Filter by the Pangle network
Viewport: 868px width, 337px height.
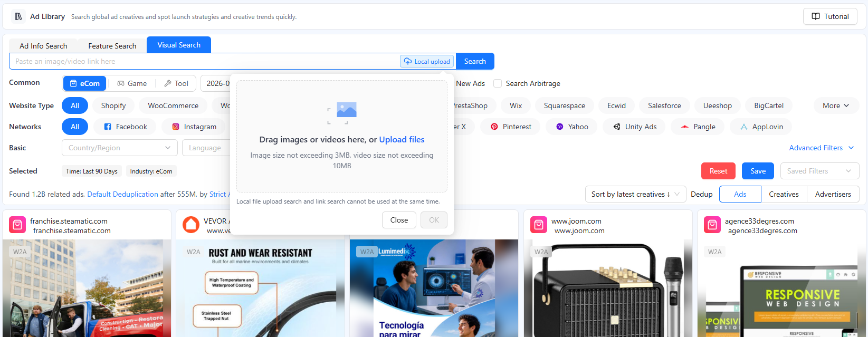point(698,127)
